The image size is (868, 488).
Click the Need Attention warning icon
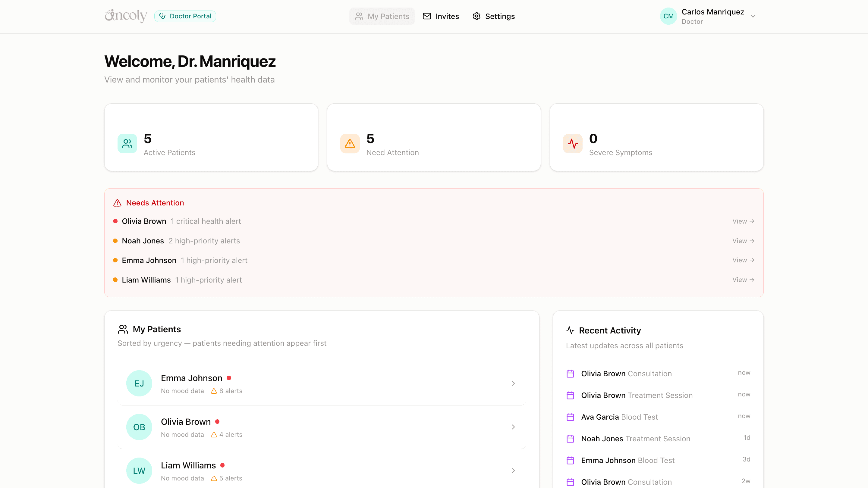pyautogui.click(x=350, y=144)
